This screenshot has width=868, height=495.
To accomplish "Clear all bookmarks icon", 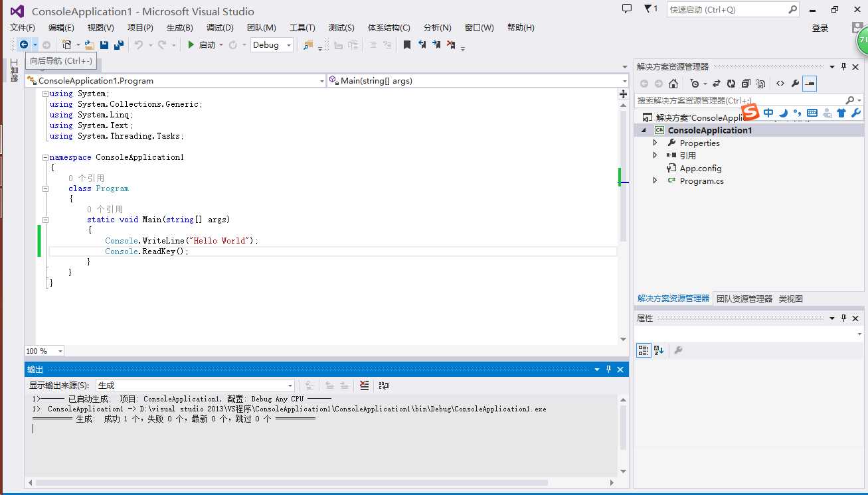I will (x=451, y=45).
